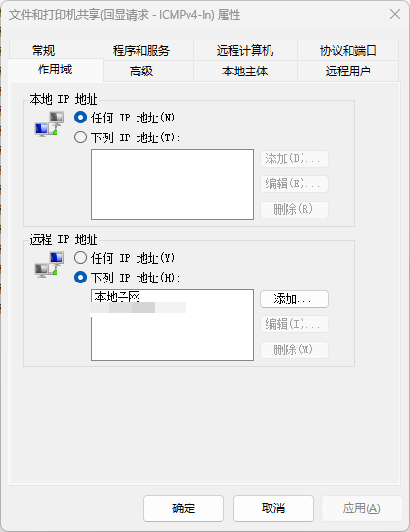410x532 pixels.
Task: Click the 取消 button
Action: coord(273,508)
